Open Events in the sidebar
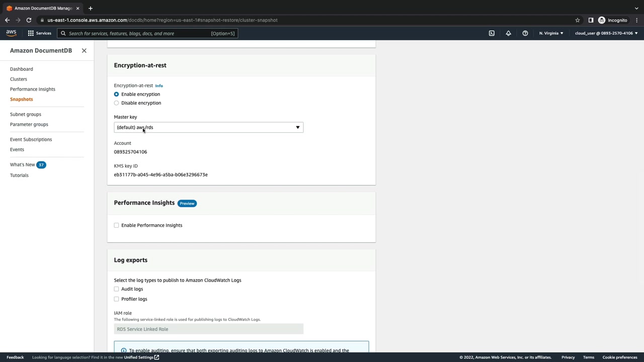 (17, 149)
